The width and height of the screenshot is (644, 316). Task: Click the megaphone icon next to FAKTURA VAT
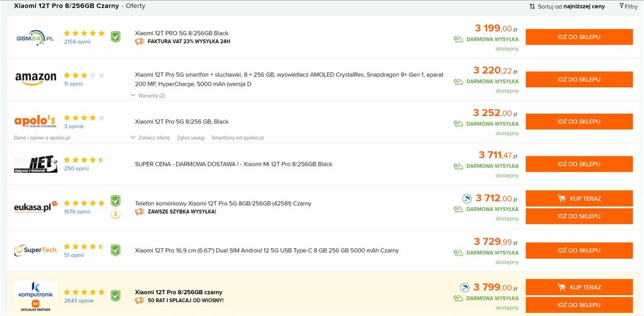[x=140, y=41]
